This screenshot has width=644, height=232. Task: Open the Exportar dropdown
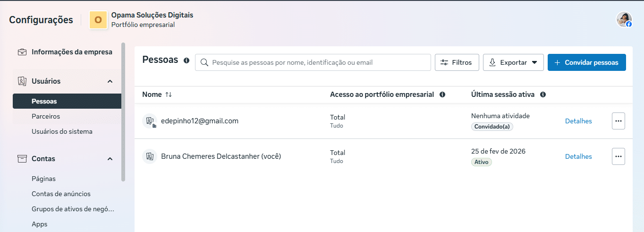tap(513, 62)
